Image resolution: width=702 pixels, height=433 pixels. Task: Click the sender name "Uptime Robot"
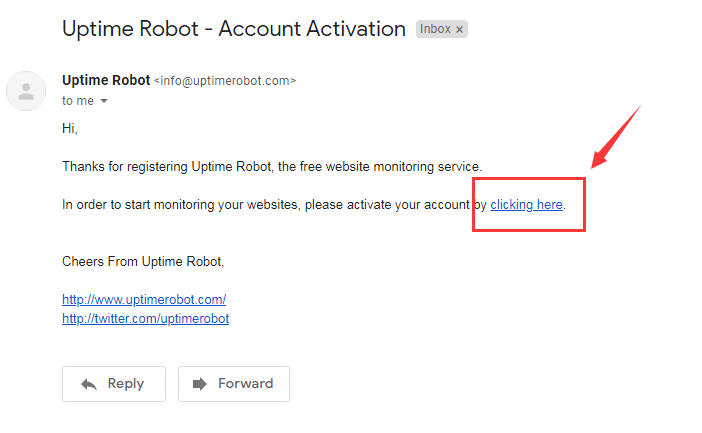click(105, 80)
